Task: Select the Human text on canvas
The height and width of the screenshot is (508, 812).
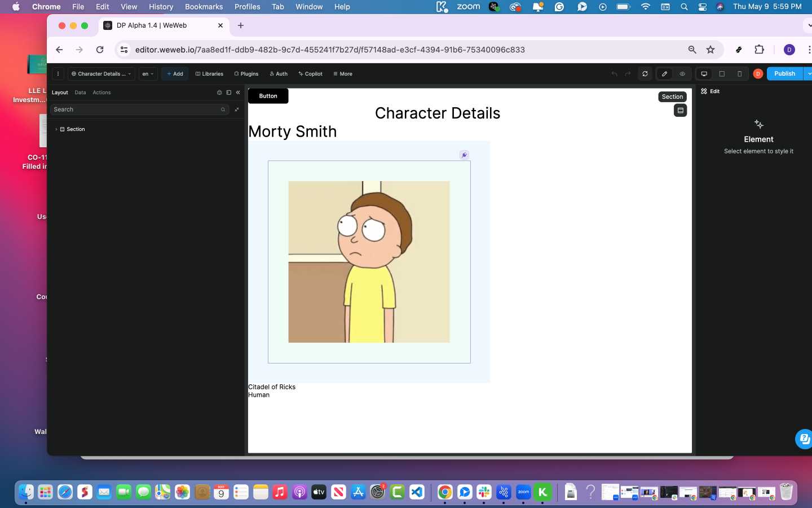Action: [259, 395]
